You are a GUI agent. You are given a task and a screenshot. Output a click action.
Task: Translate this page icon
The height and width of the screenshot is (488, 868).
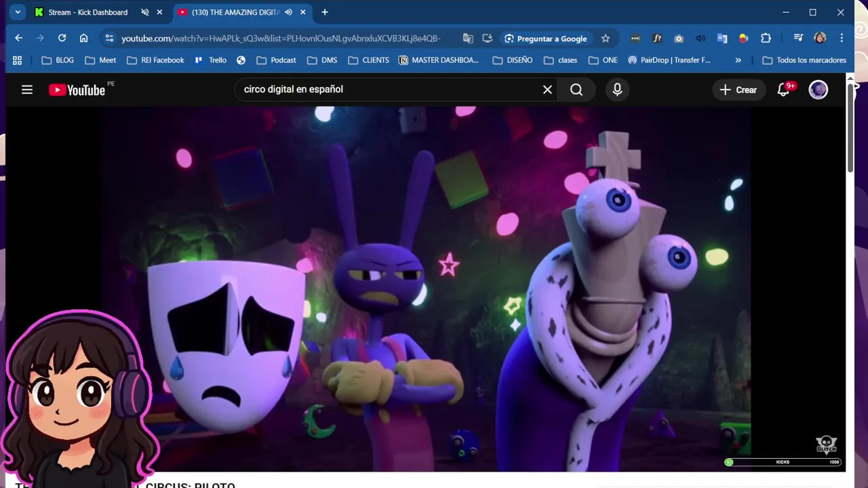click(468, 39)
